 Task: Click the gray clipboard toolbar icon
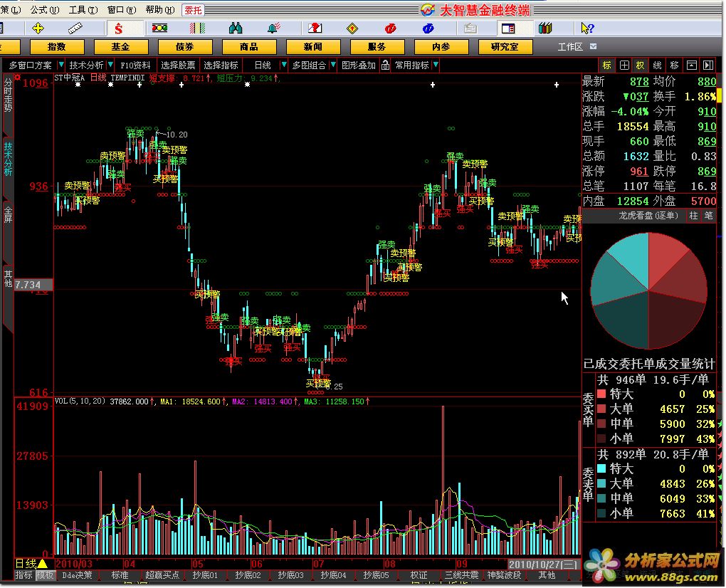tap(470, 28)
